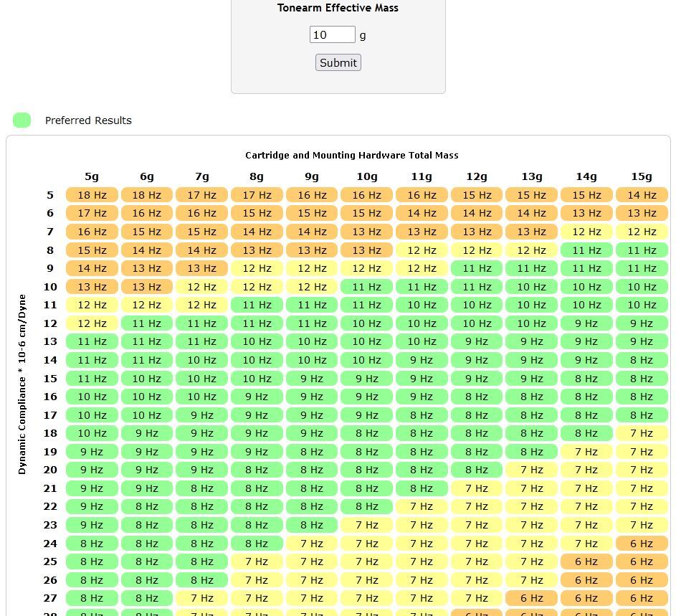The height and width of the screenshot is (616, 676).
Task: Click the vertical Dynamic Compliance axis label
Action: pos(22,384)
